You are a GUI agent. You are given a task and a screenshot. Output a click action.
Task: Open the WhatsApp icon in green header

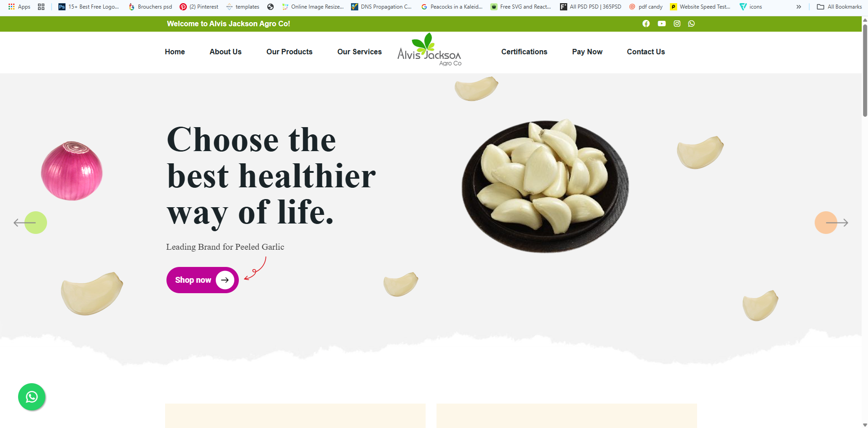(692, 24)
